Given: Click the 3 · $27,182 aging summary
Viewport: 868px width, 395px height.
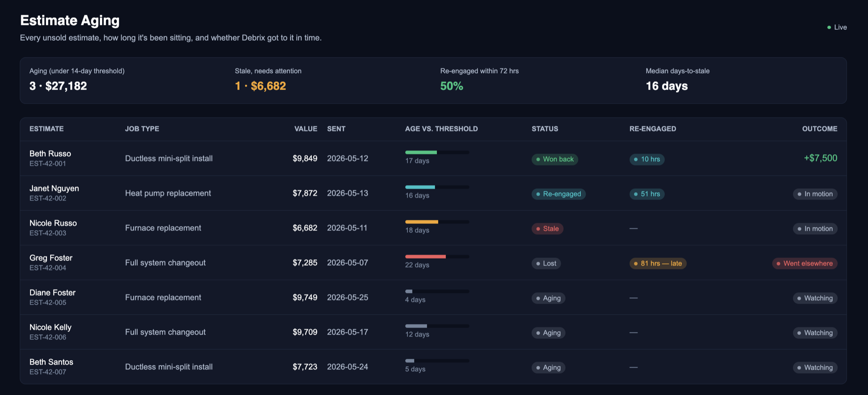Looking at the screenshot, I should 58,86.
